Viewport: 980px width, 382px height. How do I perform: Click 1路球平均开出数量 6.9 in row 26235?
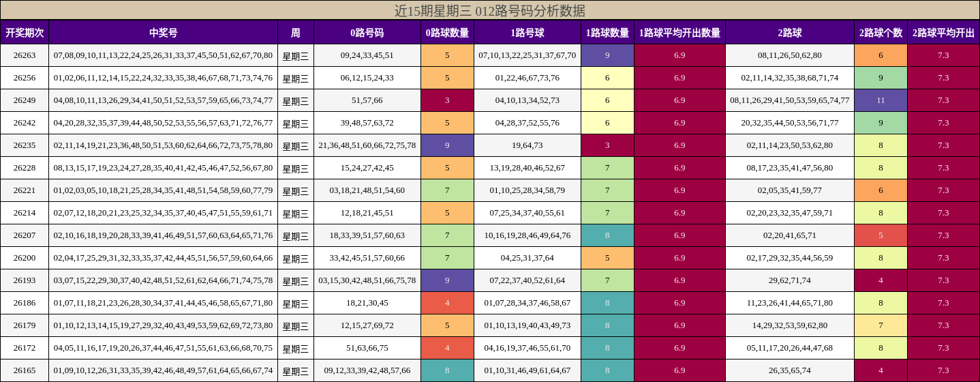pyautogui.click(x=679, y=145)
